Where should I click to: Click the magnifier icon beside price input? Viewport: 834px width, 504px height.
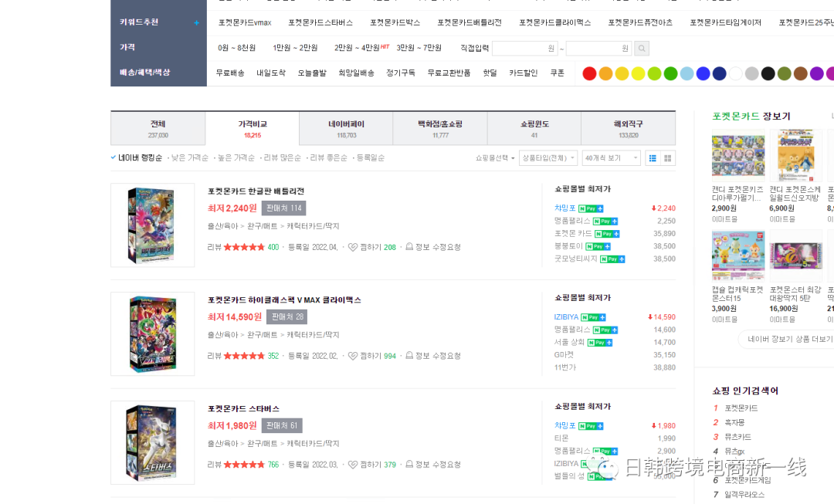pos(641,48)
